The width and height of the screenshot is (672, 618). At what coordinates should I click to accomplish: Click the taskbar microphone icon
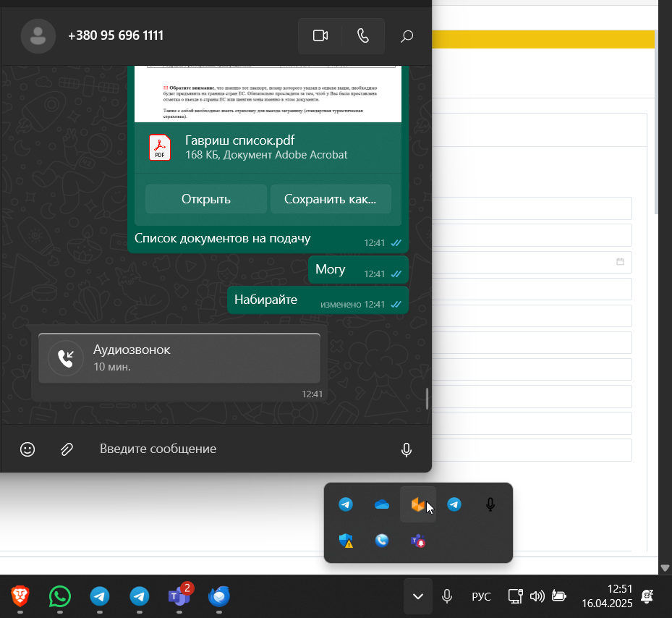pos(447,596)
